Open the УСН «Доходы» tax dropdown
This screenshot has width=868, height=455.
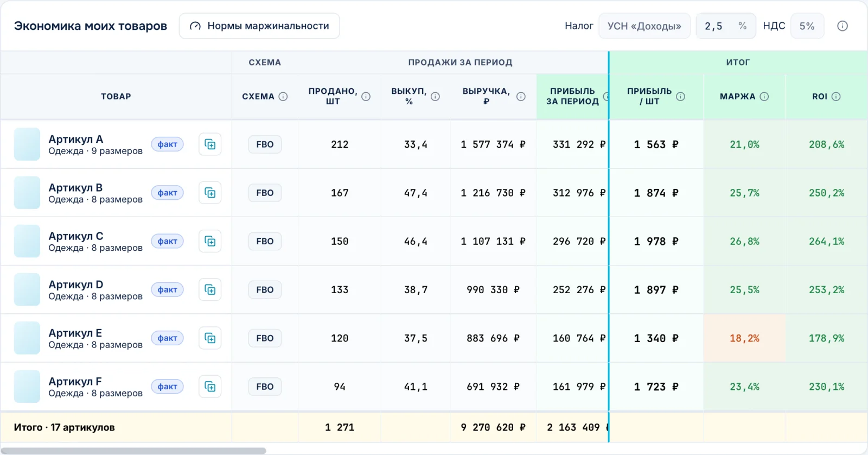[644, 26]
